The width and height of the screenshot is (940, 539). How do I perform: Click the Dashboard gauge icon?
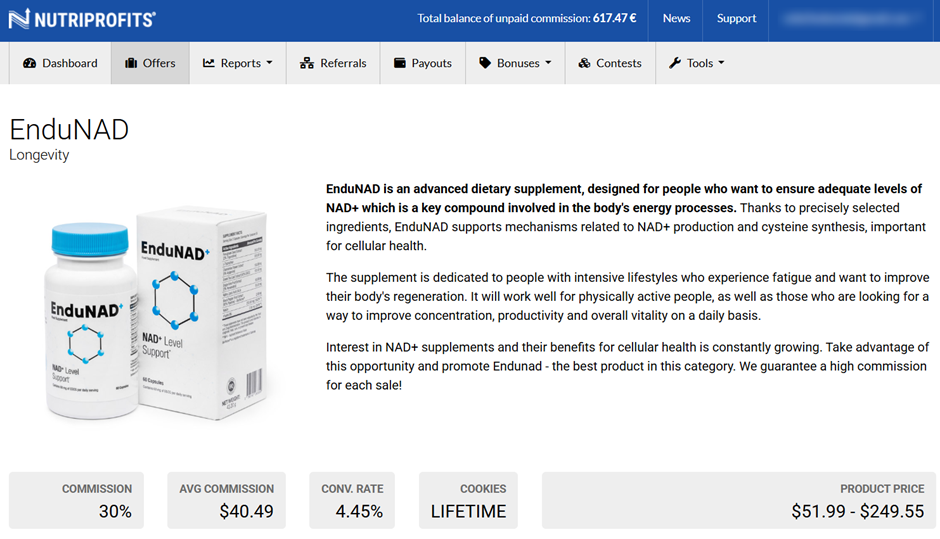tap(29, 63)
